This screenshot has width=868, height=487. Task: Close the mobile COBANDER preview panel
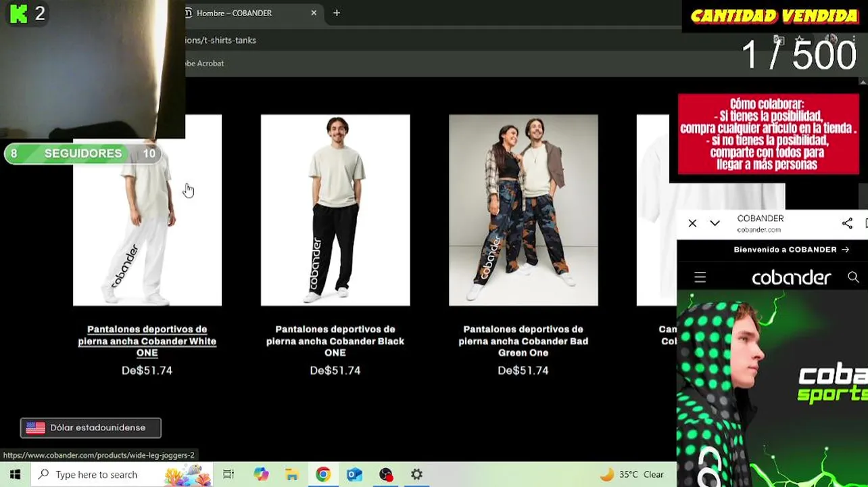click(x=692, y=223)
